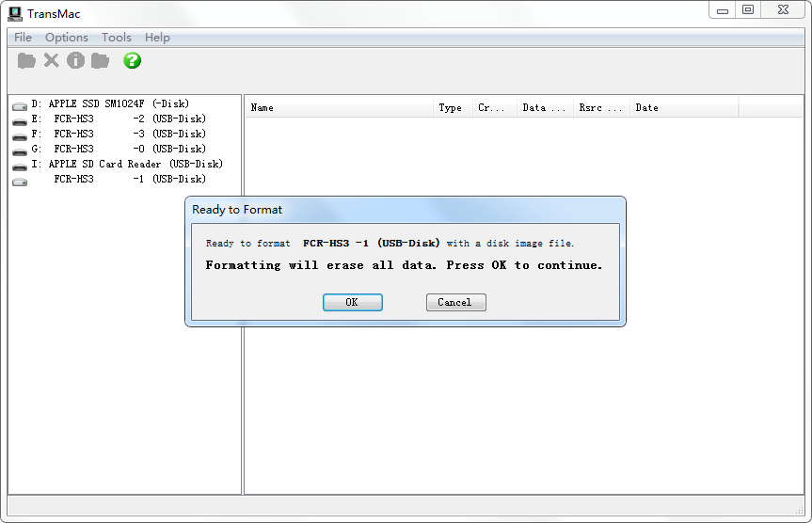
Task: Click the second folder icon beside info
Action: [100, 60]
